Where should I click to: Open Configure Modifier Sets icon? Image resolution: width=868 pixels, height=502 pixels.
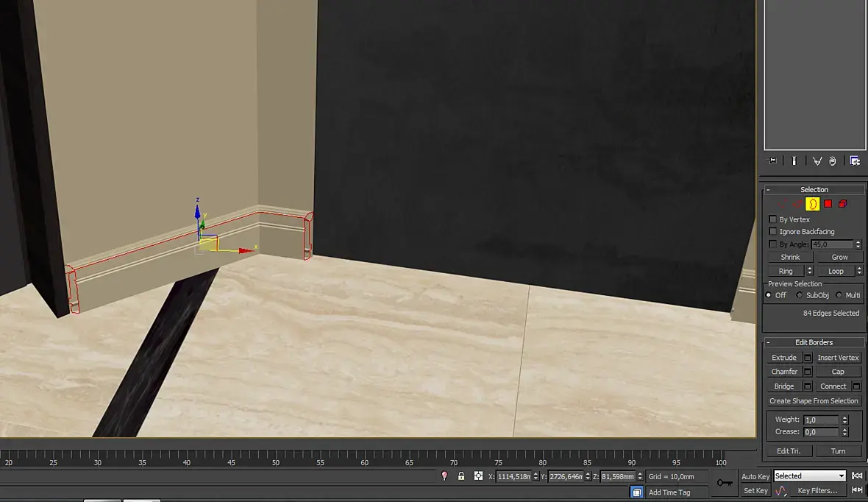855,160
